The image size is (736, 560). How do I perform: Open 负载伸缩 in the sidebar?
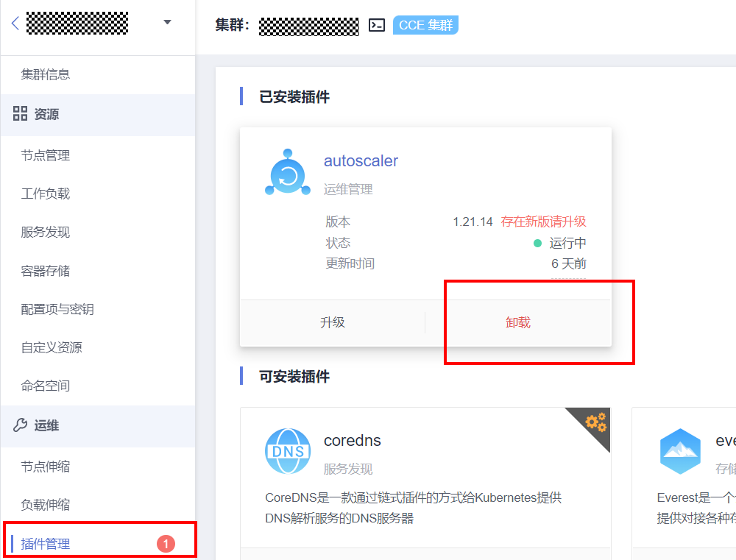pos(46,505)
